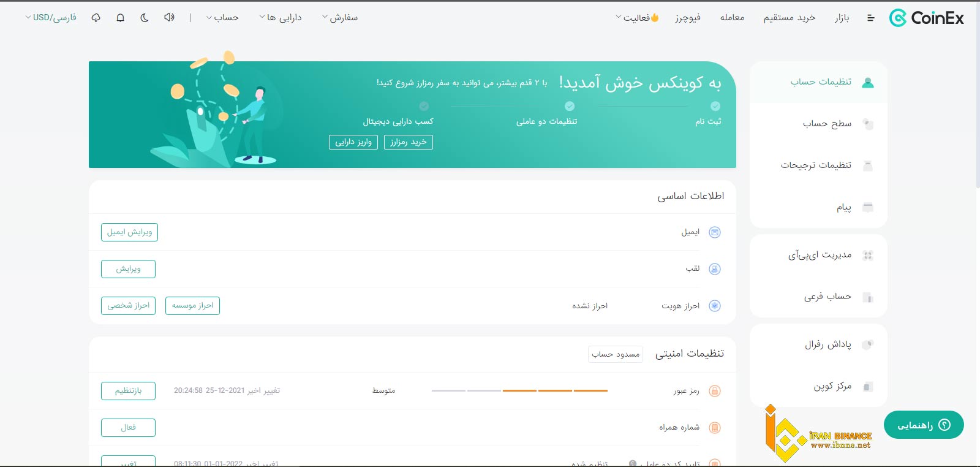Expand the سفارش orders dropdown
This screenshot has width=980, height=467.
(x=340, y=18)
